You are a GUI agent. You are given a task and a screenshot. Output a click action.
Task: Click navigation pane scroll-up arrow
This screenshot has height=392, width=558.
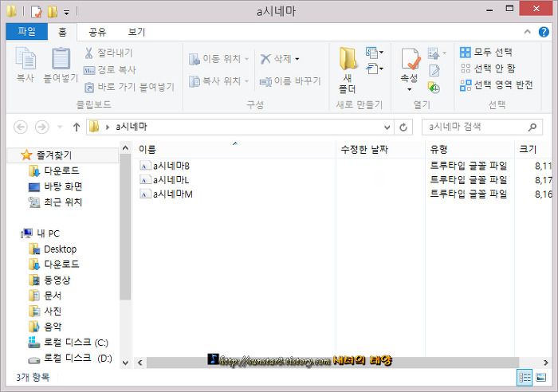point(125,147)
